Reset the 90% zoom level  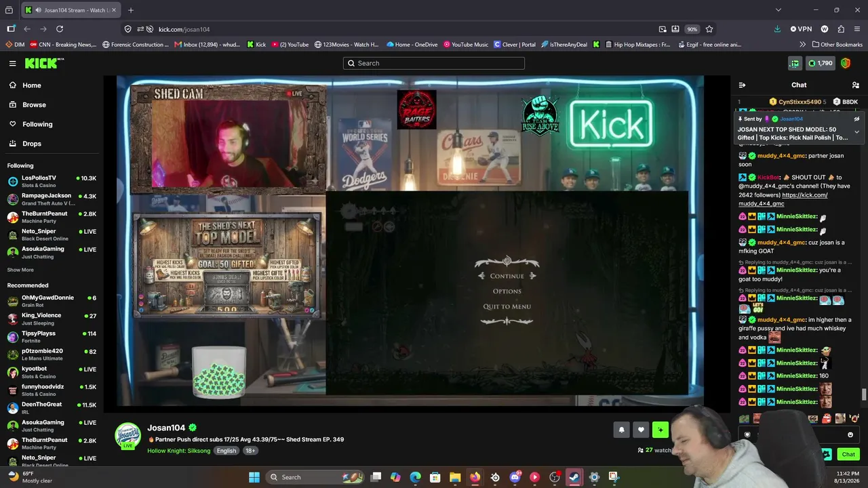pyautogui.click(x=692, y=29)
